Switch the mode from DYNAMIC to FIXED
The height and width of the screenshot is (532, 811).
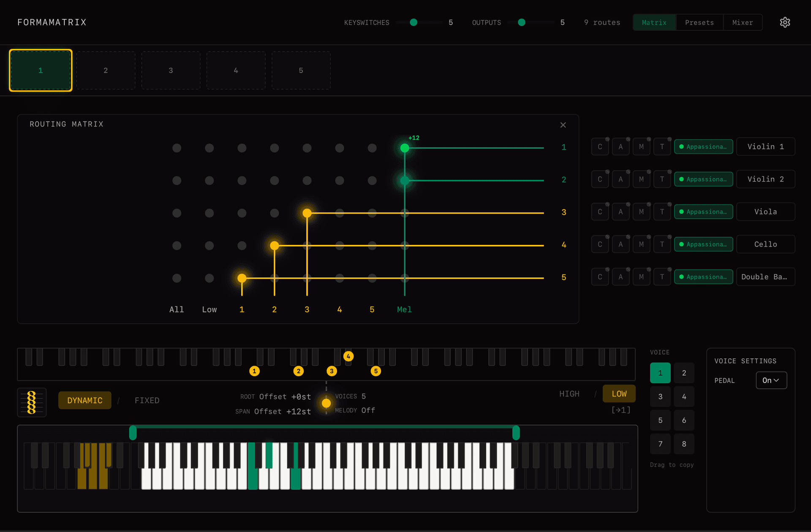[147, 400]
